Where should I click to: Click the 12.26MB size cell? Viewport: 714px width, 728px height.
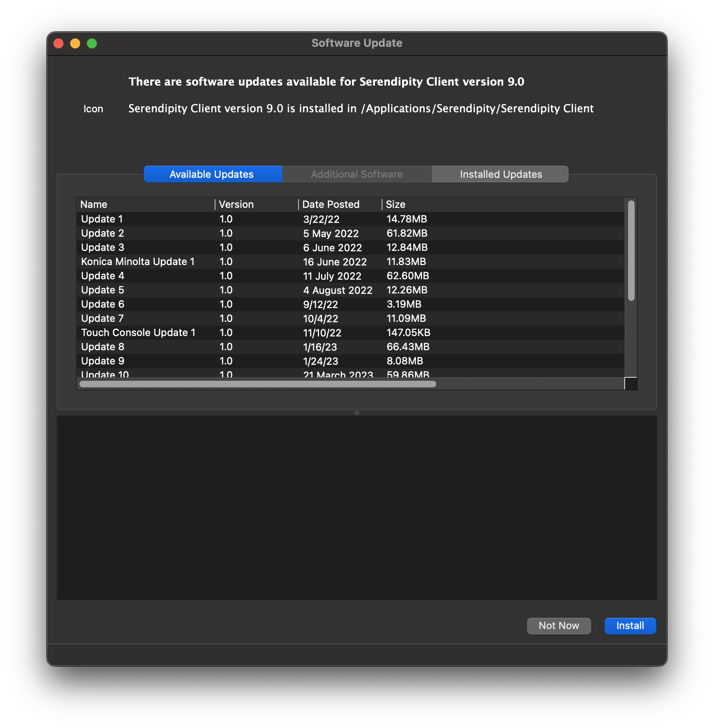[407, 290]
